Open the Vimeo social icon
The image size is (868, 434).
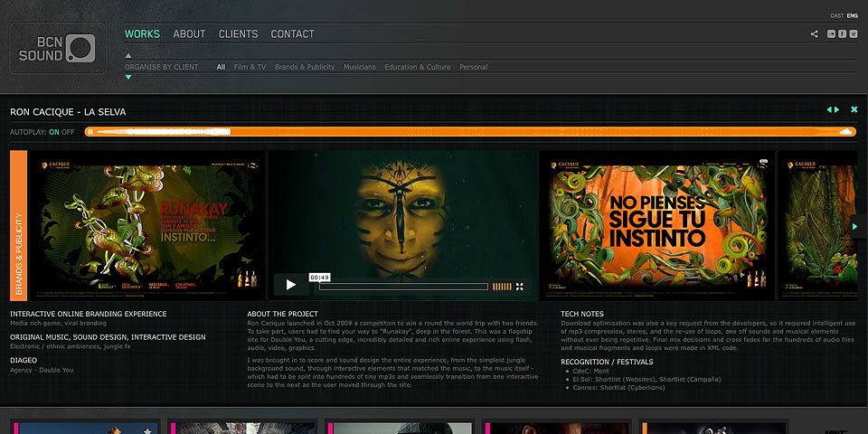853,33
